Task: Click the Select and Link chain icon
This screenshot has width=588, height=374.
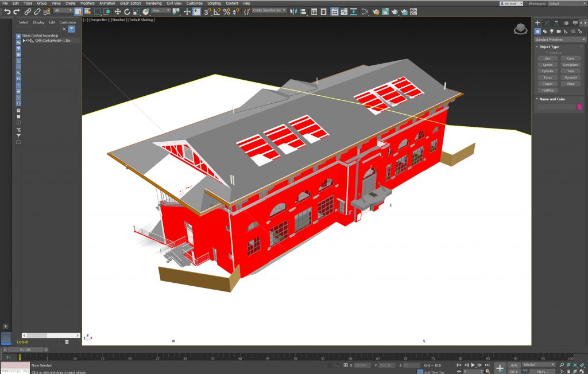Action: coord(28,11)
